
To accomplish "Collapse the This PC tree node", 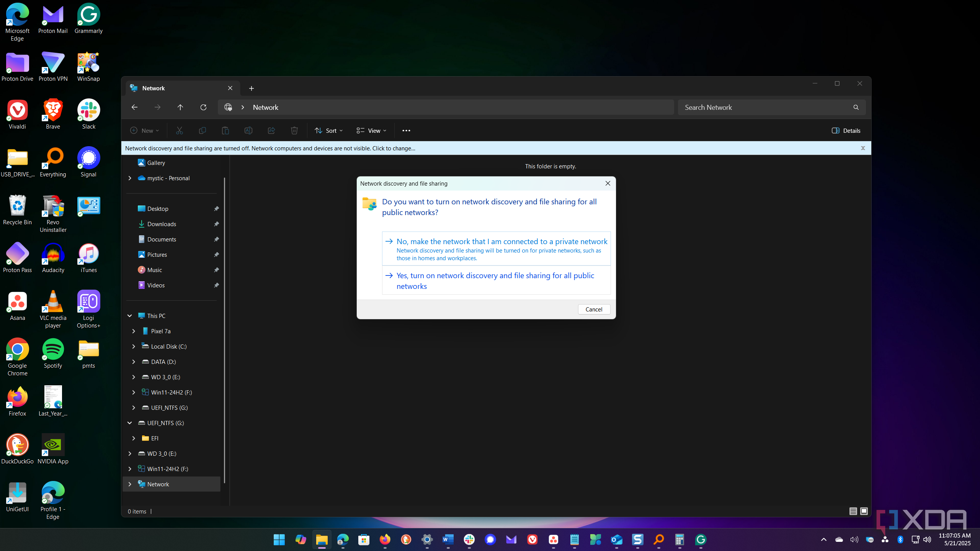I will pyautogui.click(x=130, y=316).
